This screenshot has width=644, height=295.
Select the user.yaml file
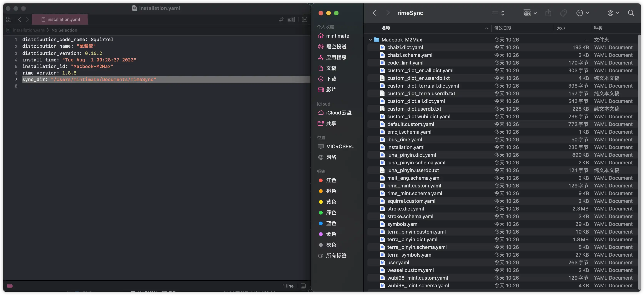pos(502,263)
